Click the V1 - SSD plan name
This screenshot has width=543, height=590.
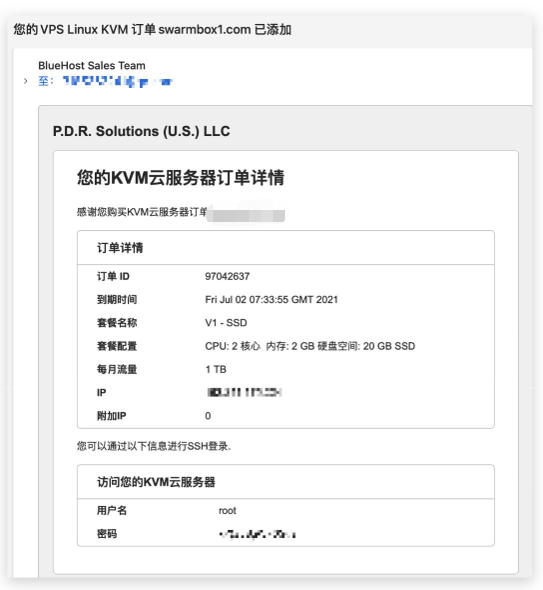pyautogui.click(x=226, y=323)
